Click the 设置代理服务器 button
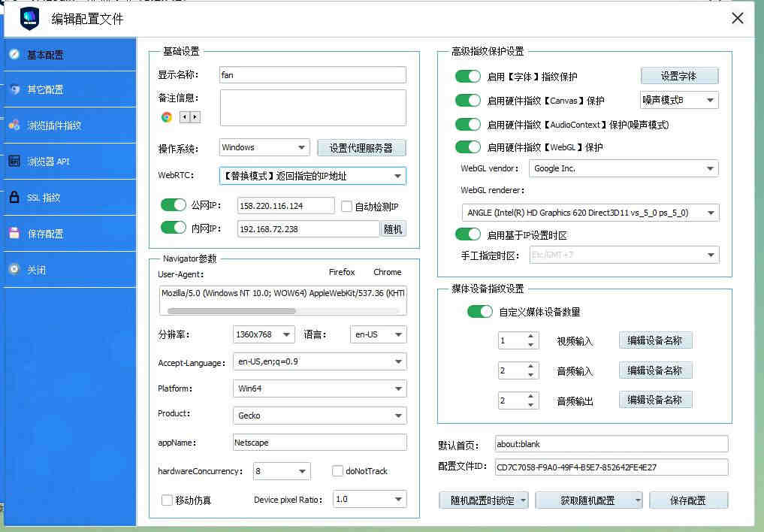Viewport: 764px width, 532px height. coord(361,147)
